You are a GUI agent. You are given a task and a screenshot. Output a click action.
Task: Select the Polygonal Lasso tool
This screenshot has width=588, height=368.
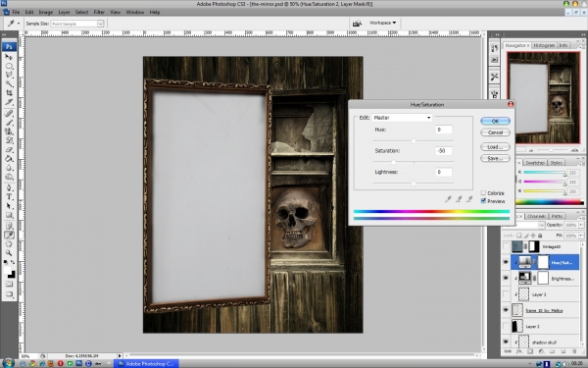point(9,76)
